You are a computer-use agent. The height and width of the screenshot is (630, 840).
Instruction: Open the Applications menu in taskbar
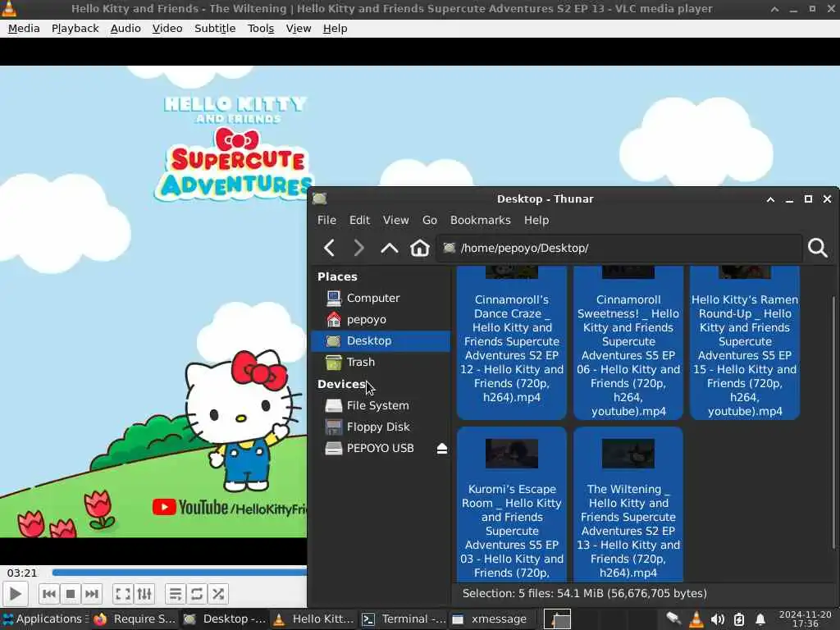tap(45, 619)
